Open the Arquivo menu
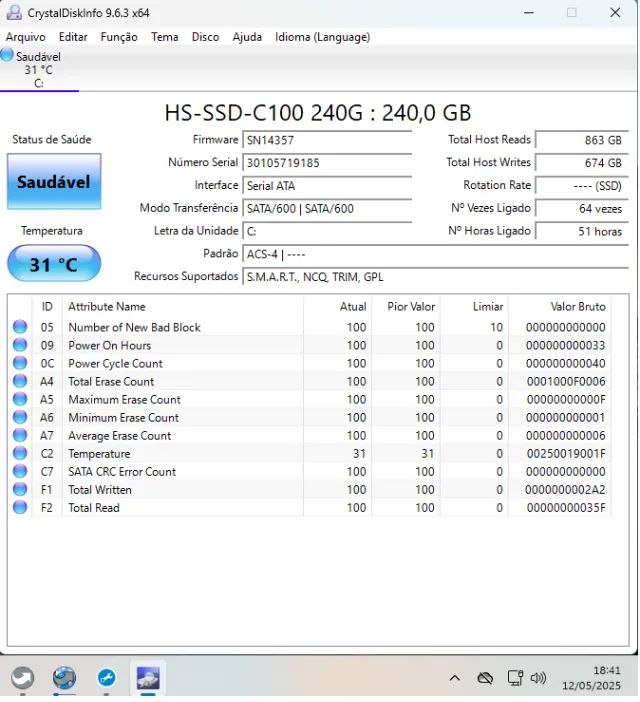640x702 pixels. [26, 37]
